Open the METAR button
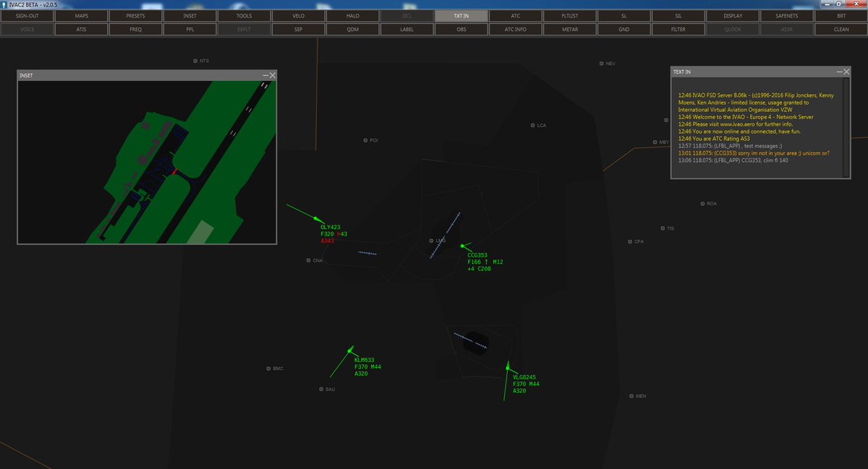 [569, 30]
